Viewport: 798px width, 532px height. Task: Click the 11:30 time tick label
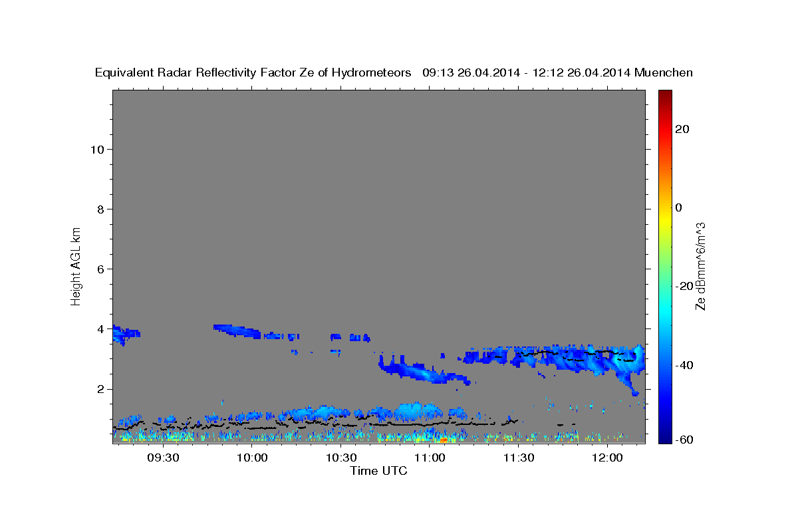click(x=519, y=458)
